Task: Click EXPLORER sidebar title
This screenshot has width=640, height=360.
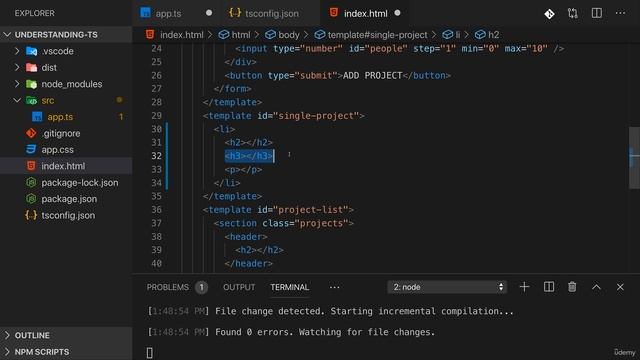Action: click(35, 13)
